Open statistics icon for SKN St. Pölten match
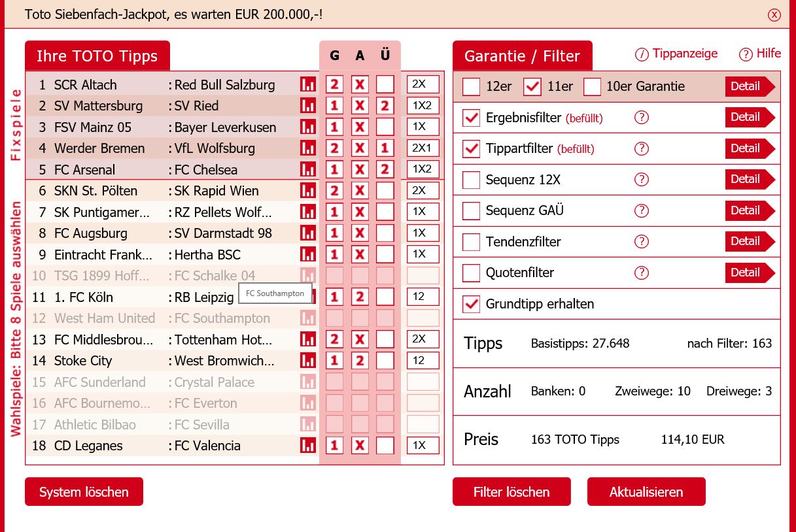The width and height of the screenshot is (796, 532). click(307, 191)
